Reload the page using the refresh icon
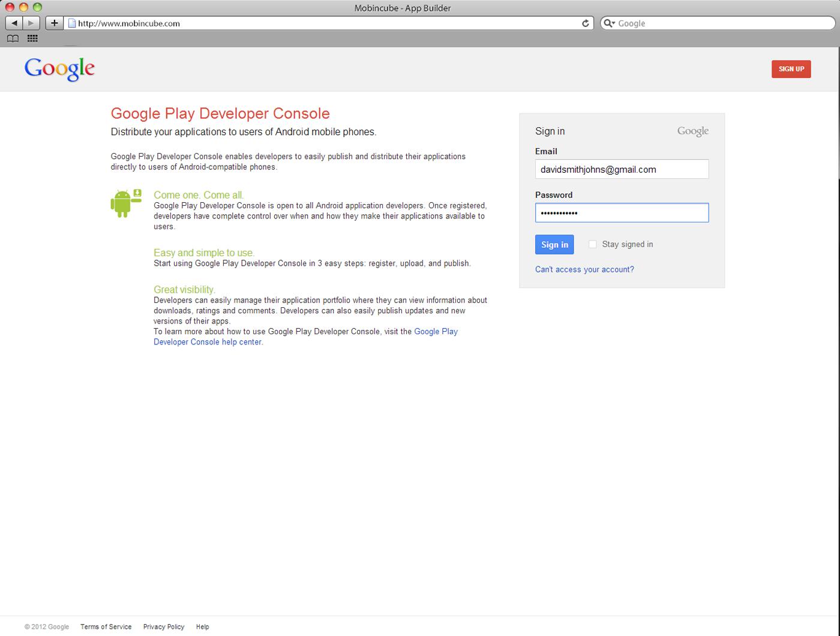This screenshot has height=636, width=840. tap(586, 23)
